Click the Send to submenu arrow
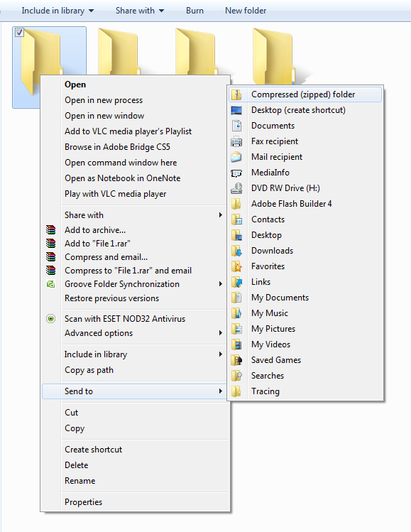The width and height of the screenshot is (411, 532). coord(221,391)
